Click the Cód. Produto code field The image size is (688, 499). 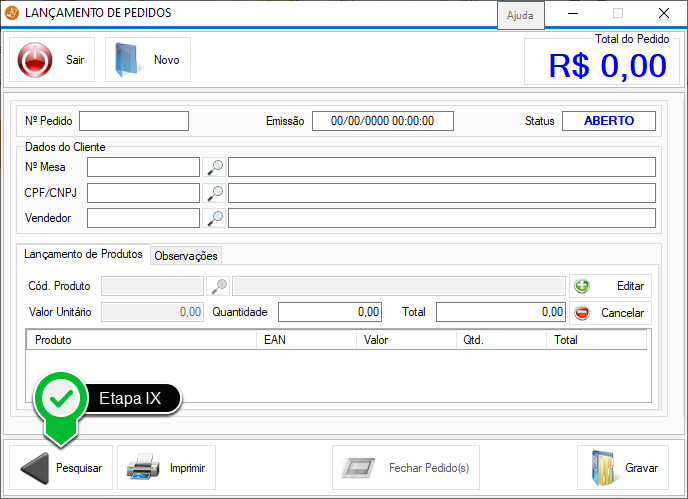[152, 286]
